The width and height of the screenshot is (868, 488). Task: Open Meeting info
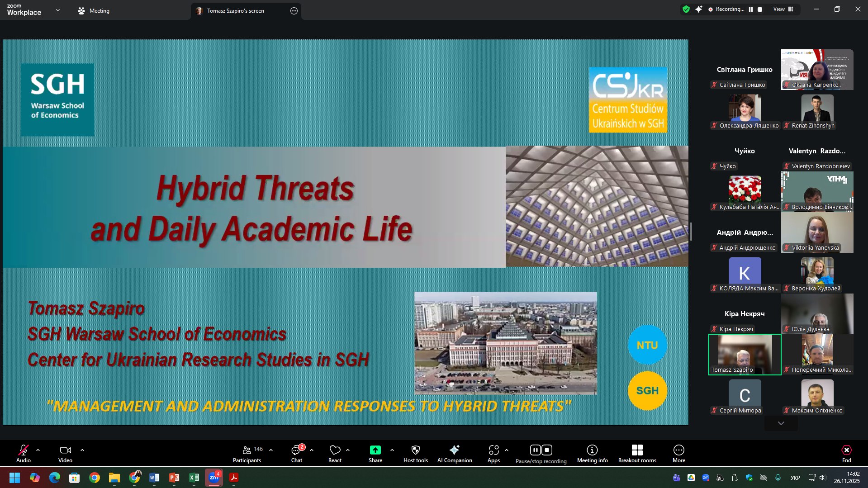593,454
